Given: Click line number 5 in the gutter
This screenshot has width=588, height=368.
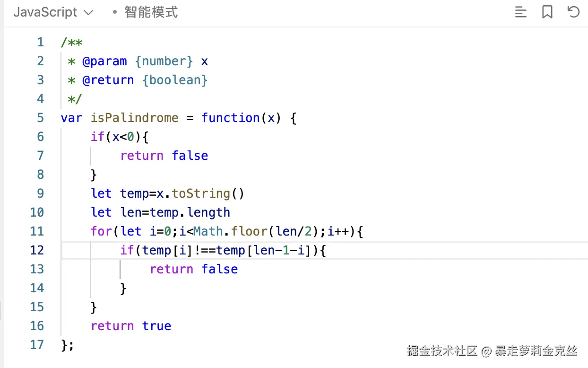Looking at the screenshot, I should pos(40,118).
